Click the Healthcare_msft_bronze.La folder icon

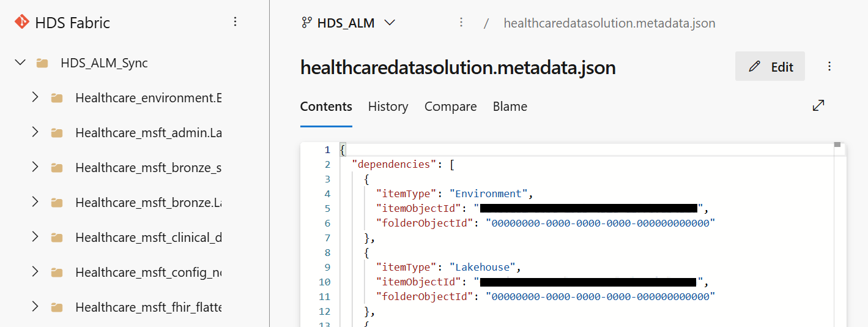57,202
